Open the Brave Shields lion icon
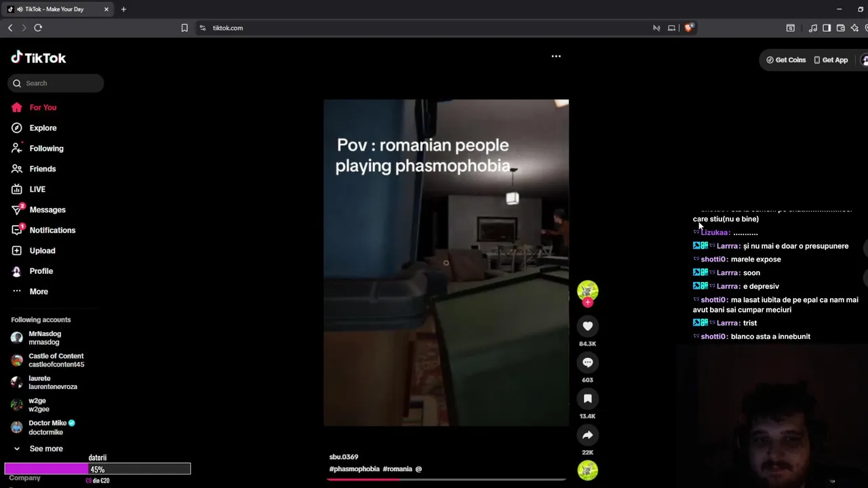 click(689, 28)
